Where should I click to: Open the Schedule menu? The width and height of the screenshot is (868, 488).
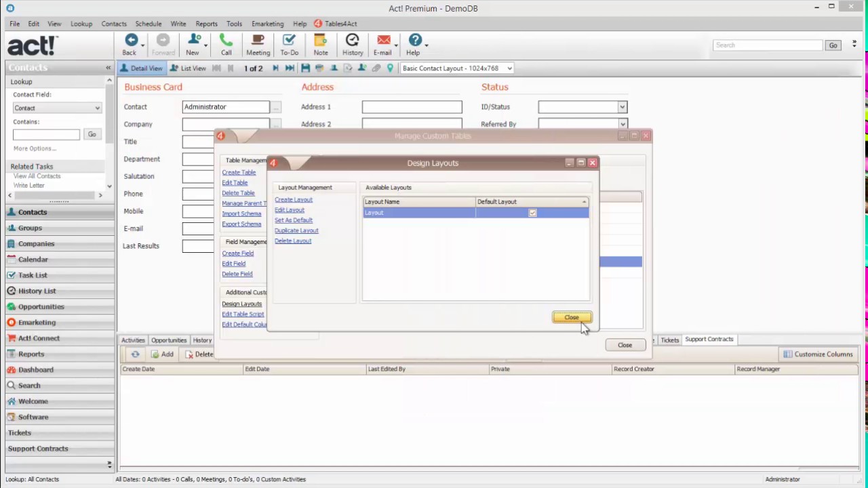(x=148, y=24)
